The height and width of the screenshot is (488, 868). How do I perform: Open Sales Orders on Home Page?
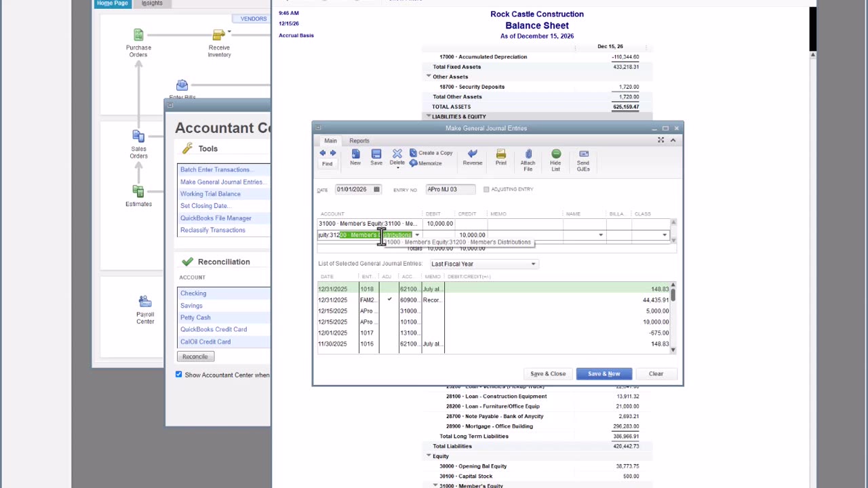[x=138, y=144]
